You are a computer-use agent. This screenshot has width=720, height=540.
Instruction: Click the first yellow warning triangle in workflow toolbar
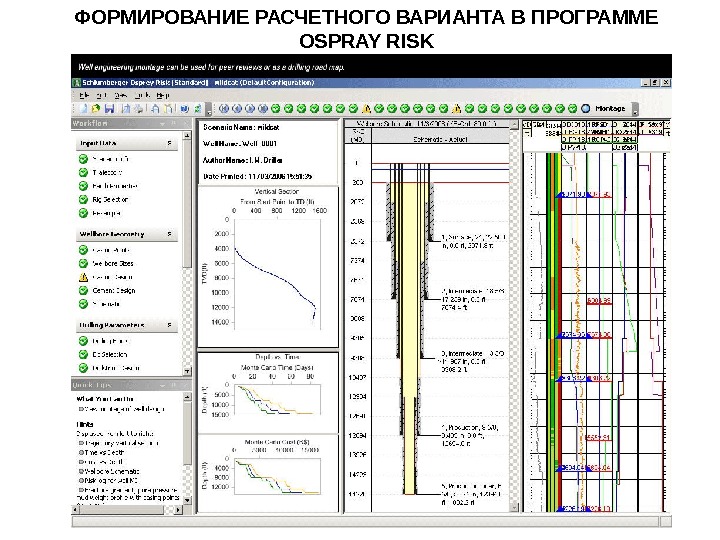pyautogui.click(x=366, y=109)
